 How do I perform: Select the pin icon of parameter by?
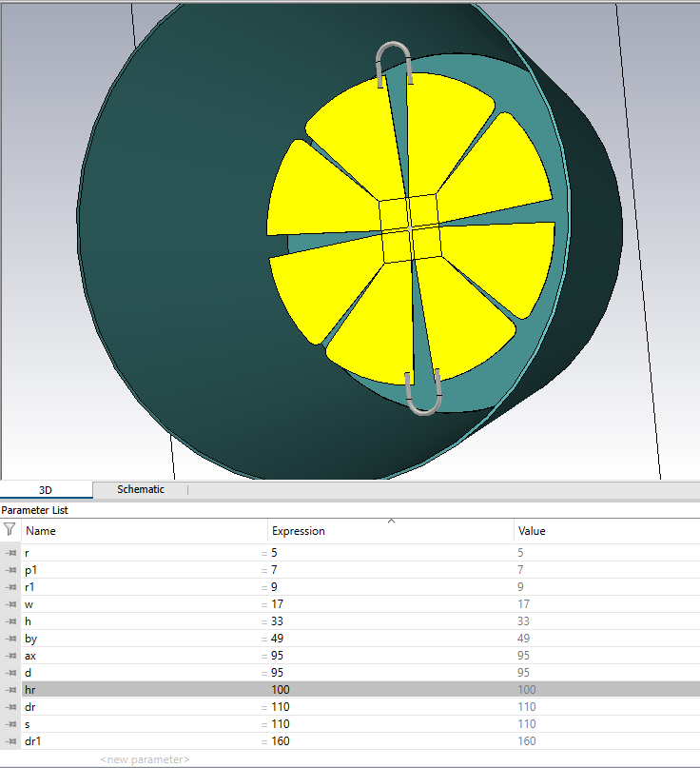click(x=10, y=639)
